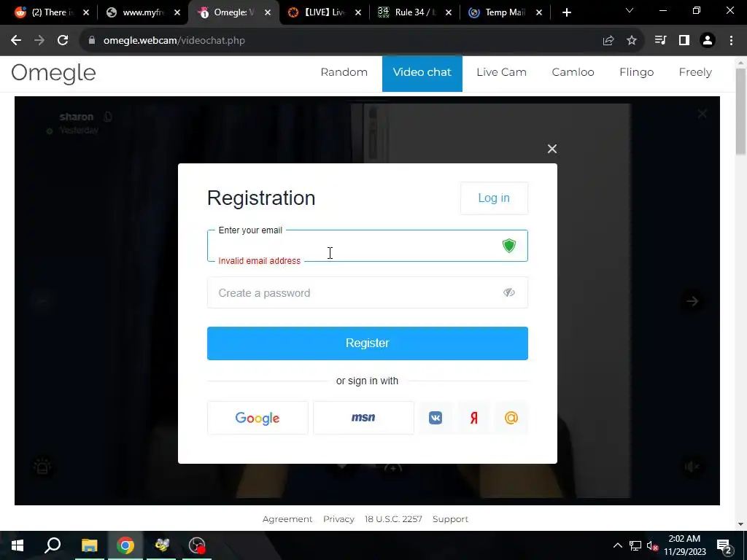The width and height of the screenshot is (747, 560).
Task: Open Windows search in taskbar
Action: click(53, 545)
